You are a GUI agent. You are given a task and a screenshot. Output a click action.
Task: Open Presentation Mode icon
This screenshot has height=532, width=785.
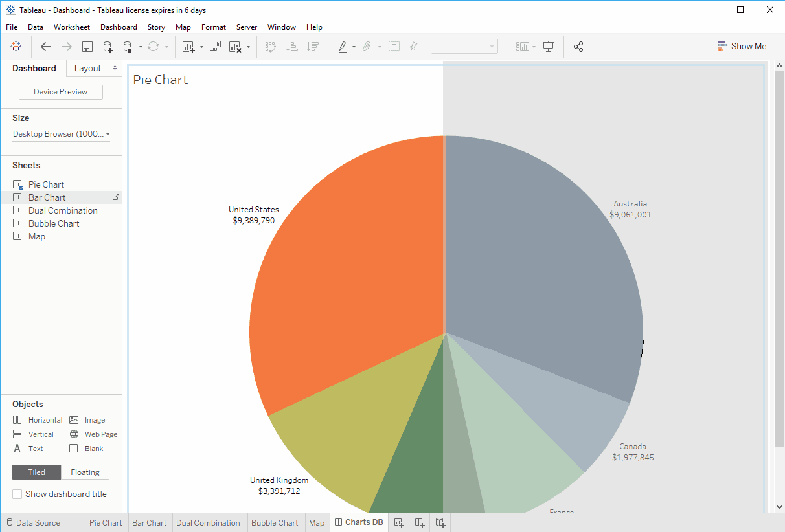point(549,47)
